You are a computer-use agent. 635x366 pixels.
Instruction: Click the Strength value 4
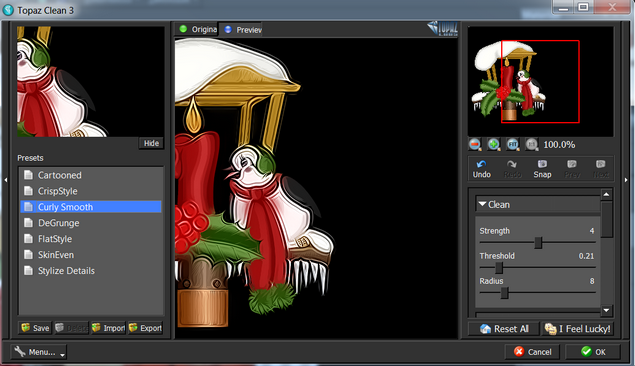click(592, 231)
